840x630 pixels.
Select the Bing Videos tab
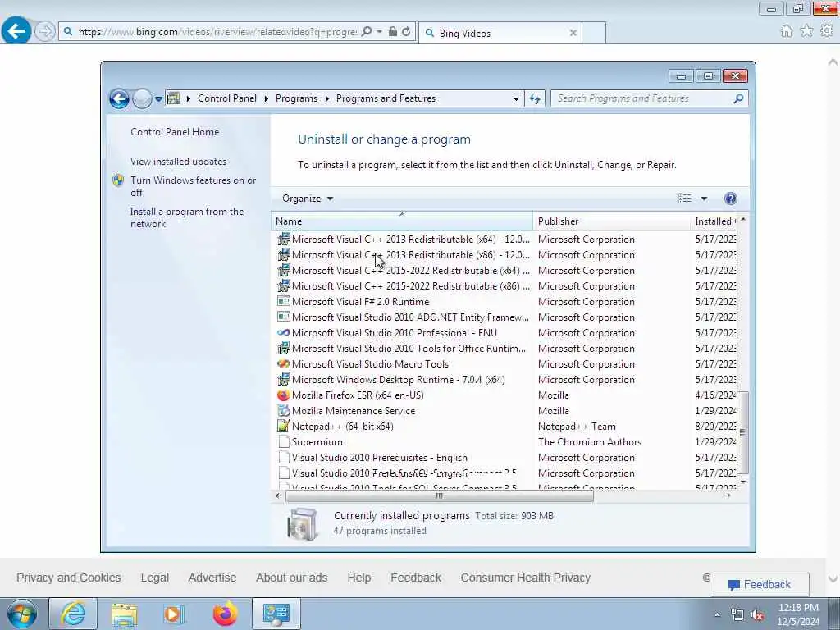point(499,33)
